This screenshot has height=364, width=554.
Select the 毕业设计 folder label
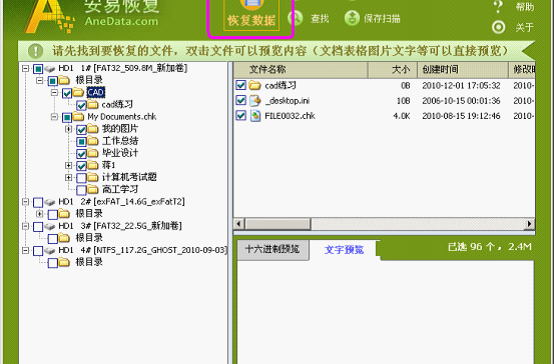tap(120, 153)
